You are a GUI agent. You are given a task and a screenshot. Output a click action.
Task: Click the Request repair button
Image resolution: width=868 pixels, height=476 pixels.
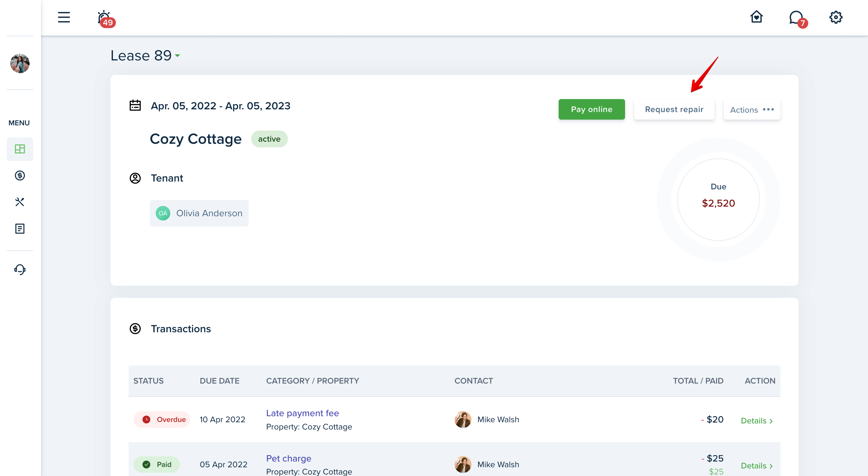coord(674,109)
